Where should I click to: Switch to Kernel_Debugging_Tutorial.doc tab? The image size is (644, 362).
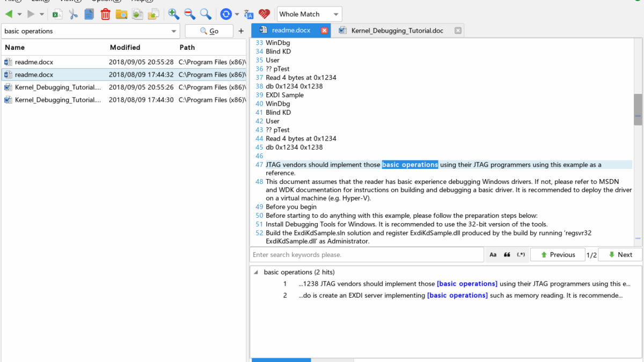coord(397,31)
